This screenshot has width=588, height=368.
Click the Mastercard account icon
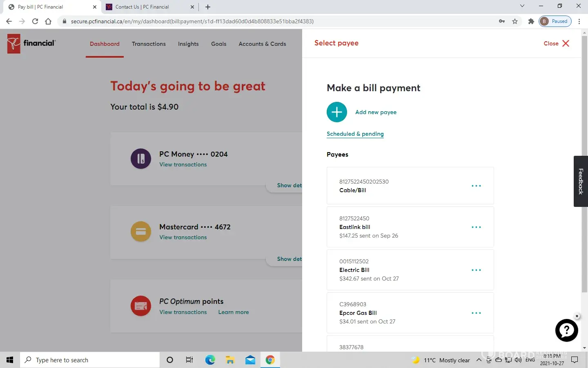tap(141, 231)
